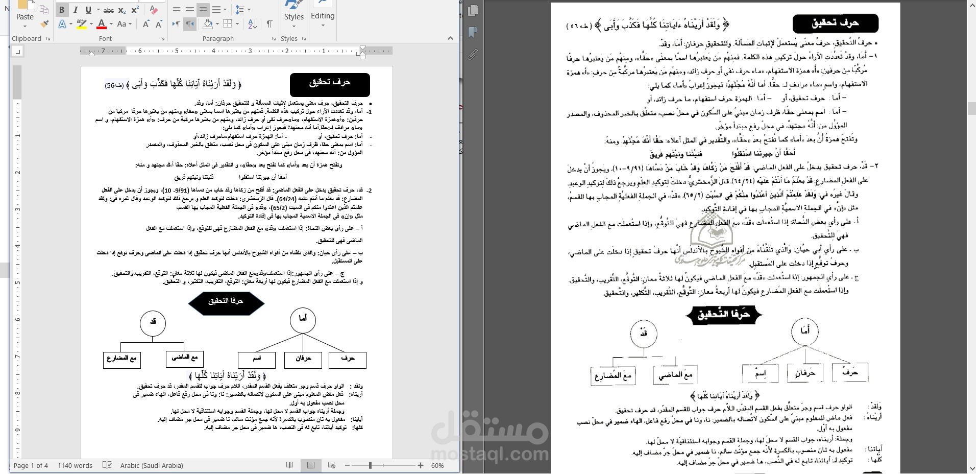The image size is (980, 474).
Task: Toggle Show/Hide paragraph marks
Action: [x=269, y=24]
